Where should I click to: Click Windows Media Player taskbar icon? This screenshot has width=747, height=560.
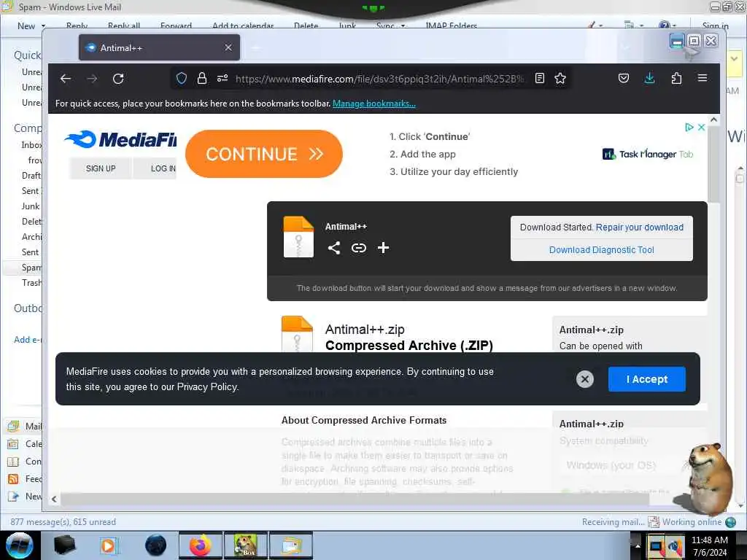tap(108, 545)
